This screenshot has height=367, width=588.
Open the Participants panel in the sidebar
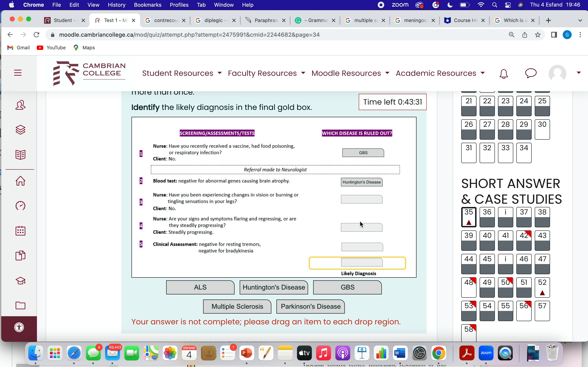pos(20,105)
